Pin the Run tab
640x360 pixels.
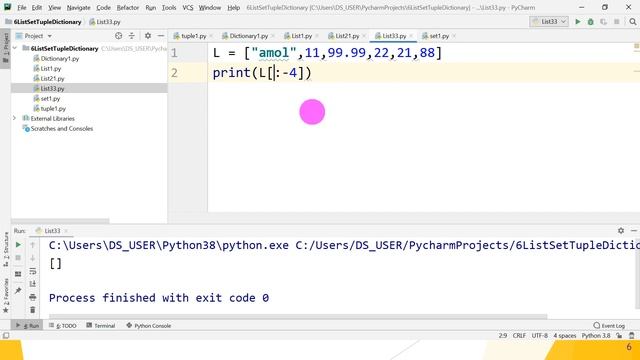coord(18,291)
